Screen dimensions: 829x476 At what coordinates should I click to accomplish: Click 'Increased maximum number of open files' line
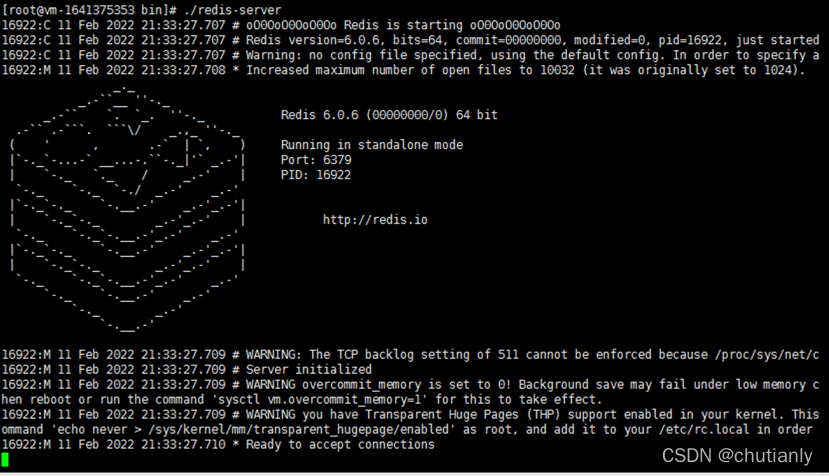click(x=403, y=70)
